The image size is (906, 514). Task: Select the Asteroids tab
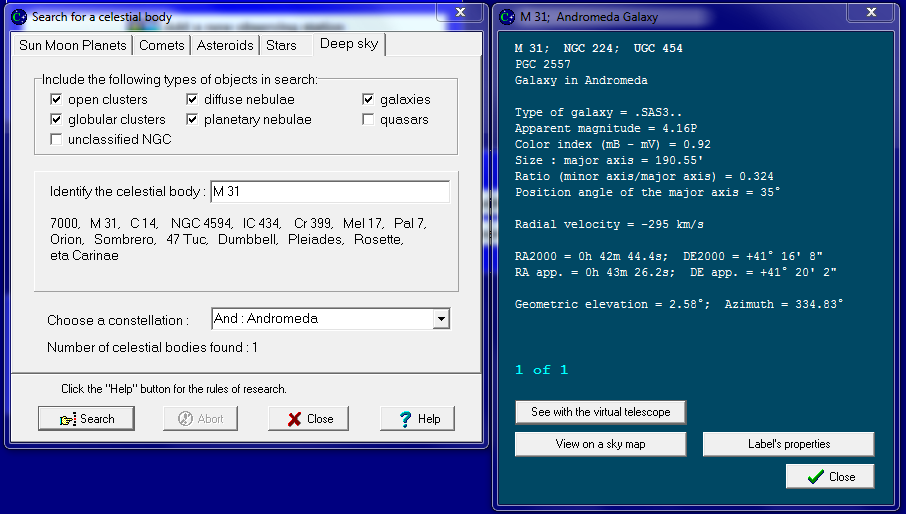(x=225, y=46)
